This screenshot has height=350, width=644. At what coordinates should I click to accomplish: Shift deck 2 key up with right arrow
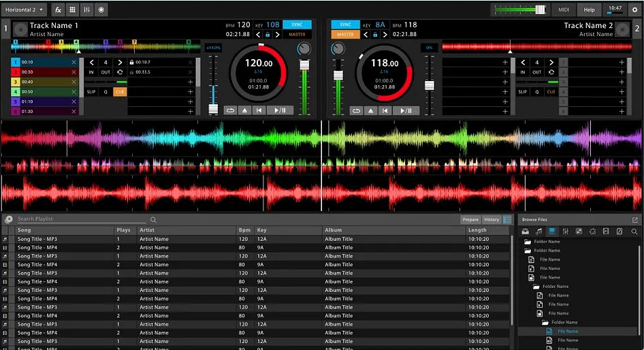(x=385, y=35)
